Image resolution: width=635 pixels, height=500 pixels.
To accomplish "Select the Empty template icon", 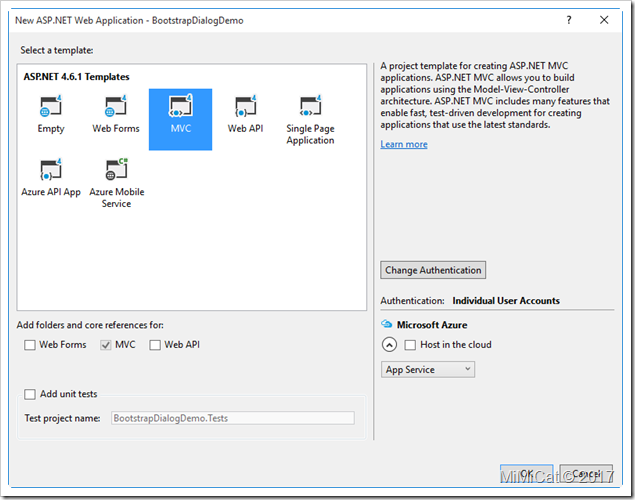I will [x=51, y=106].
